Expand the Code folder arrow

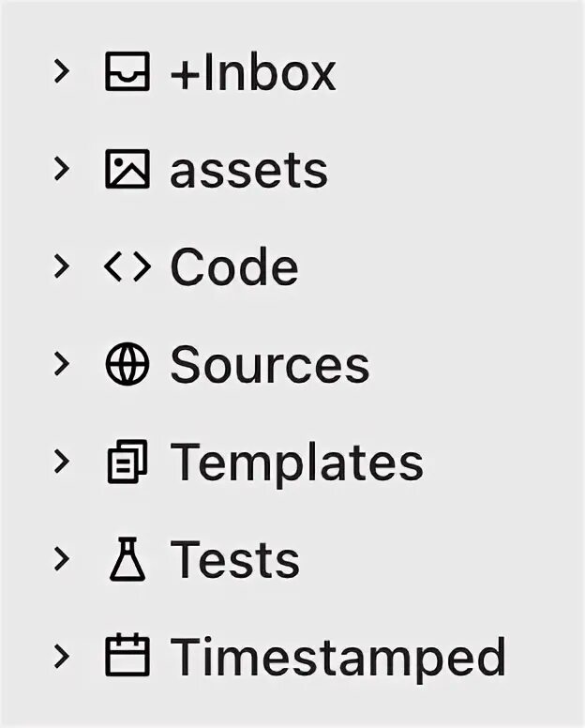(61, 266)
